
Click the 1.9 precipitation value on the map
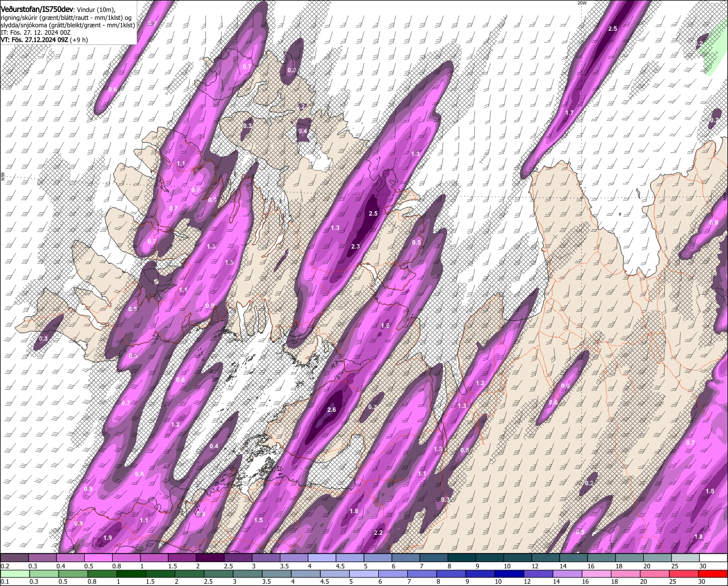(x=108, y=538)
